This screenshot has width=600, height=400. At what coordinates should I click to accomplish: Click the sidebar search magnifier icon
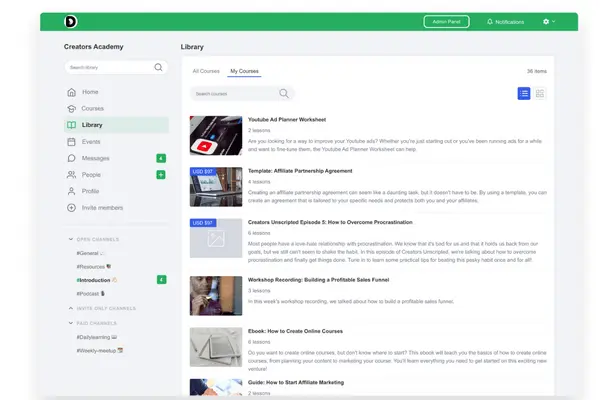(158, 67)
